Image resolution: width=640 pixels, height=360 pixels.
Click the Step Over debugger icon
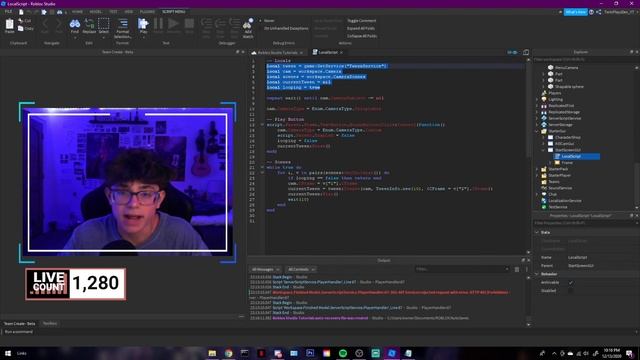(220, 24)
